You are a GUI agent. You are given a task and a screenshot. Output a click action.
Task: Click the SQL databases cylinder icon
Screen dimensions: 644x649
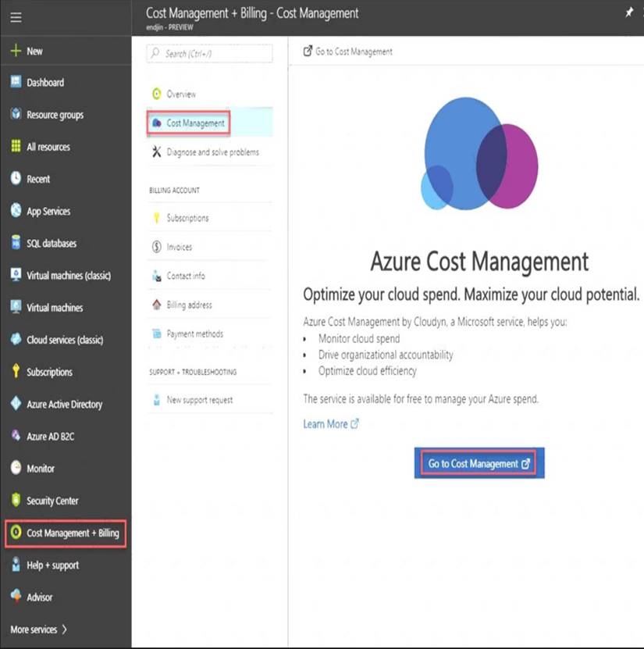[x=16, y=243]
